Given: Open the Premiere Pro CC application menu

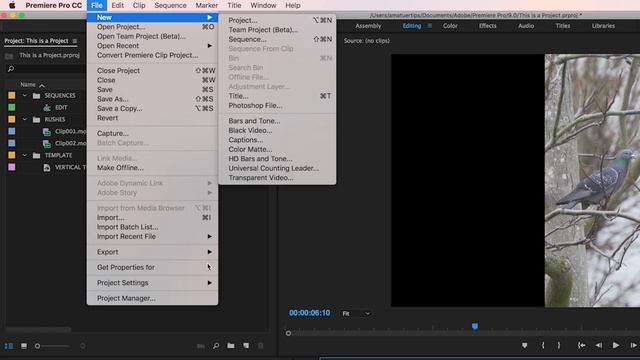Looking at the screenshot, I should point(53,5).
